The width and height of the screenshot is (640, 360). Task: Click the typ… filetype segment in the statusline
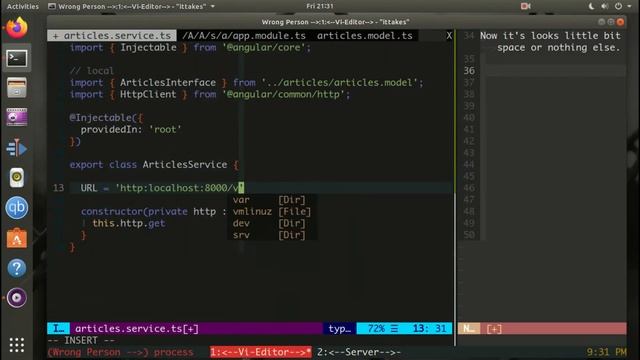click(340, 329)
